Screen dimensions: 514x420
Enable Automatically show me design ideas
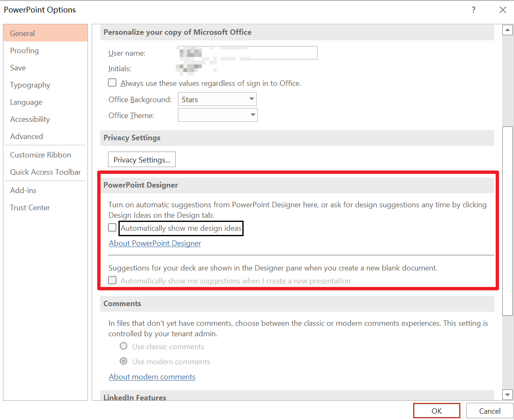point(112,227)
